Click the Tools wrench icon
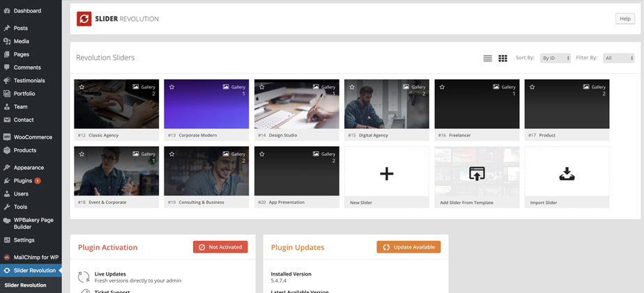 pyautogui.click(x=6, y=207)
